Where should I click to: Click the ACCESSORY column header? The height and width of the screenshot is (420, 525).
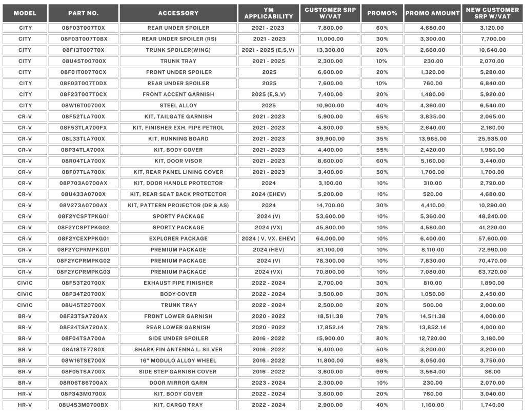pos(178,13)
